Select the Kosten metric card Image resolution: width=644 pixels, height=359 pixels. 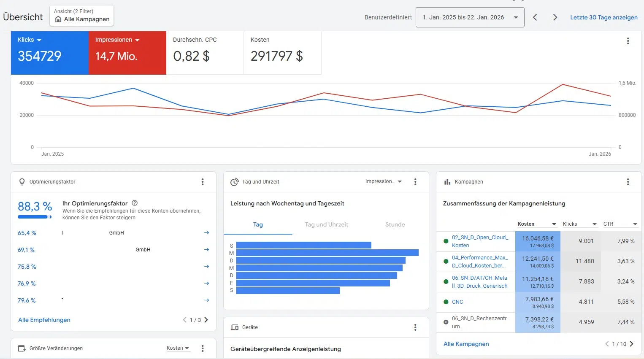tap(282, 53)
